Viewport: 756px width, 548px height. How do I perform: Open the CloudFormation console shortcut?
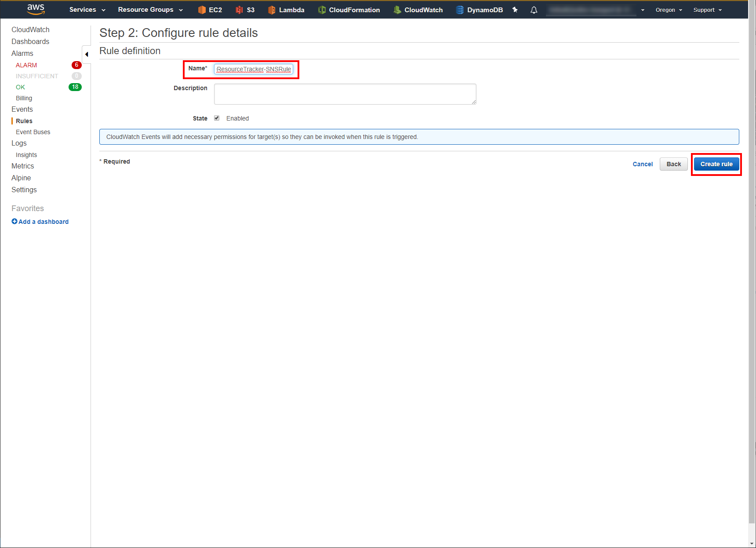349,9
